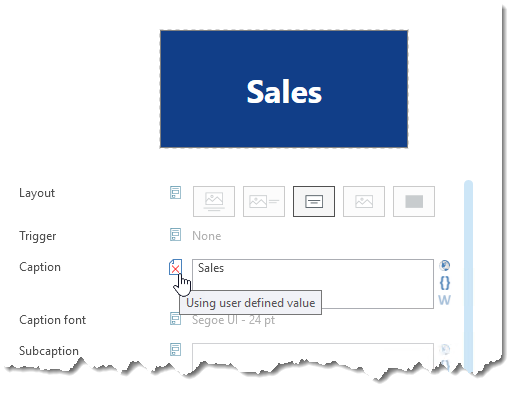512x394 pixels.
Task: Click the globe icon beside Subcaption field
Action: click(445, 349)
